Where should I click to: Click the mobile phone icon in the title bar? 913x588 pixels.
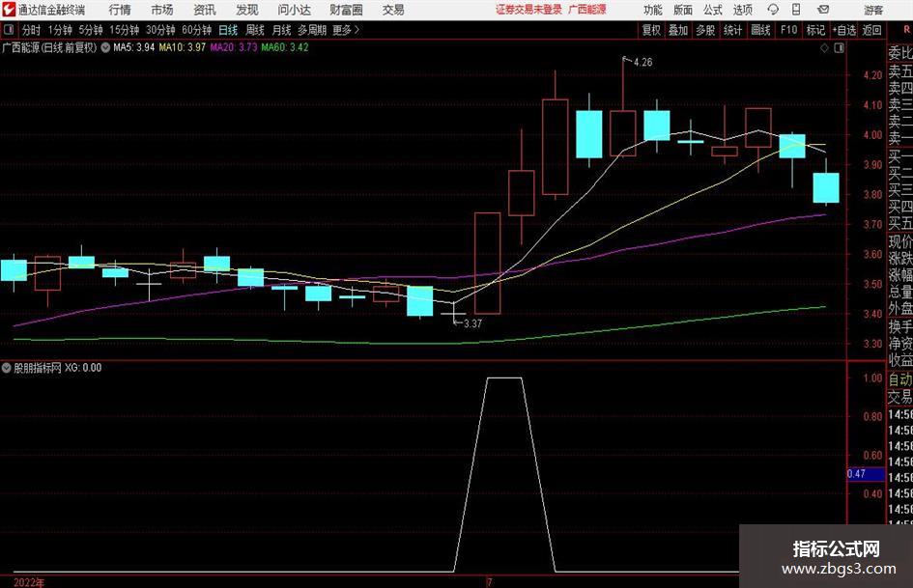click(796, 10)
